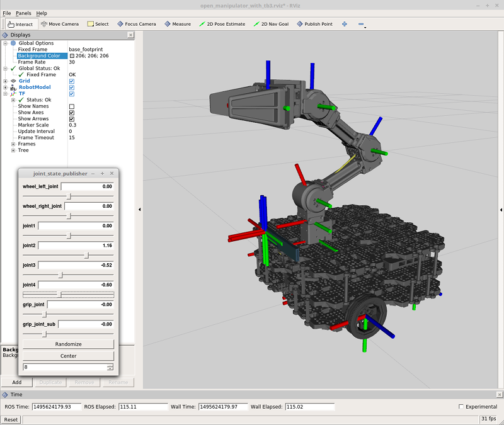Select the Update Interval property row
The height and width of the screenshot is (425, 504).
pos(68,132)
